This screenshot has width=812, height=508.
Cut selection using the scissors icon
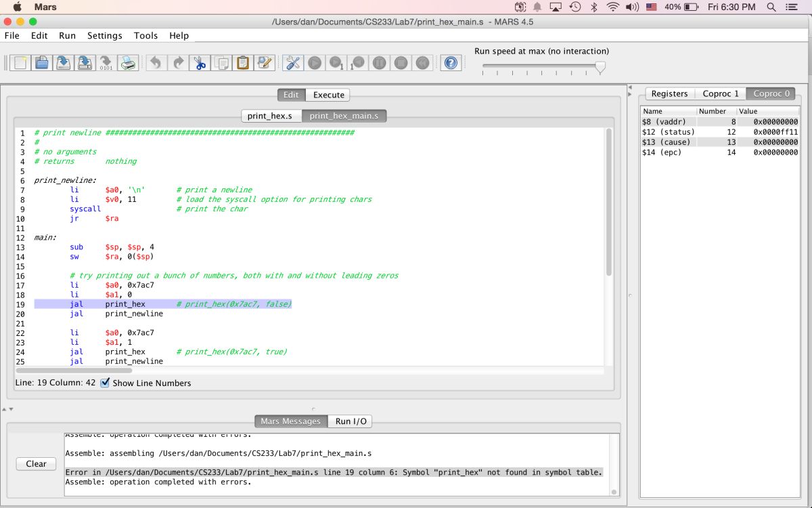point(200,63)
